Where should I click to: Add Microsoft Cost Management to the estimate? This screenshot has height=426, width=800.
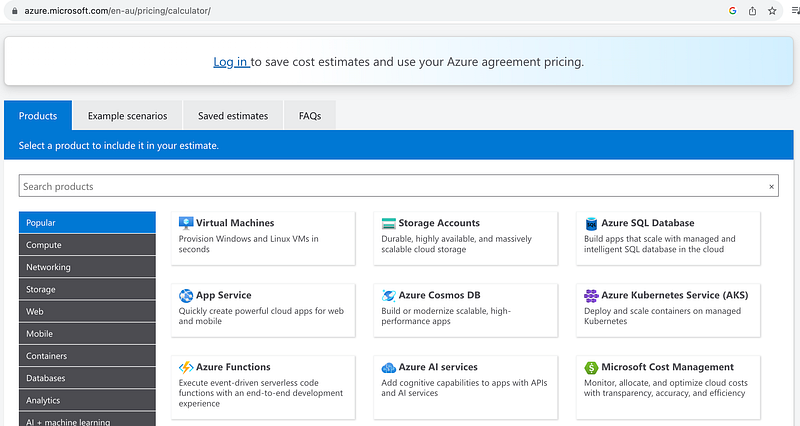tap(668, 388)
